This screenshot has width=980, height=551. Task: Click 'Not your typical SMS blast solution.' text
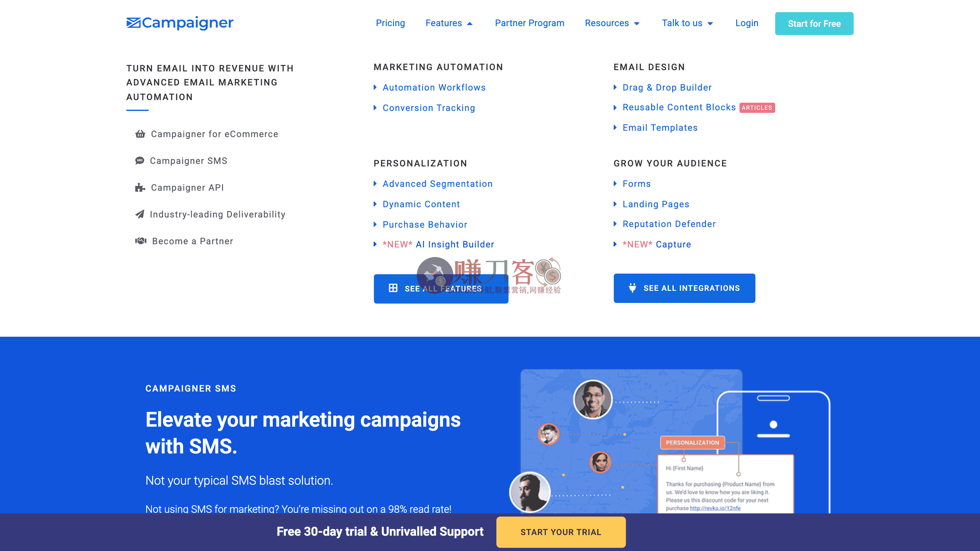click(x=239, y=481)
